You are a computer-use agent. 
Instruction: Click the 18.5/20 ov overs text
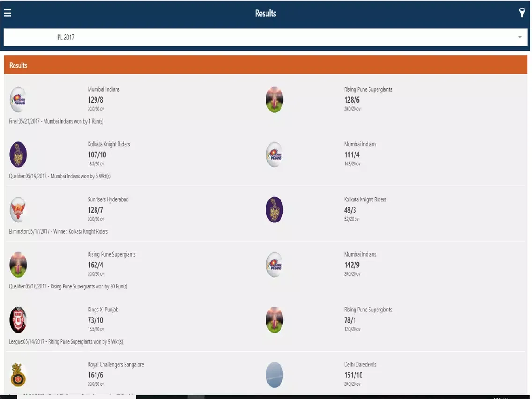coord(96,164)
